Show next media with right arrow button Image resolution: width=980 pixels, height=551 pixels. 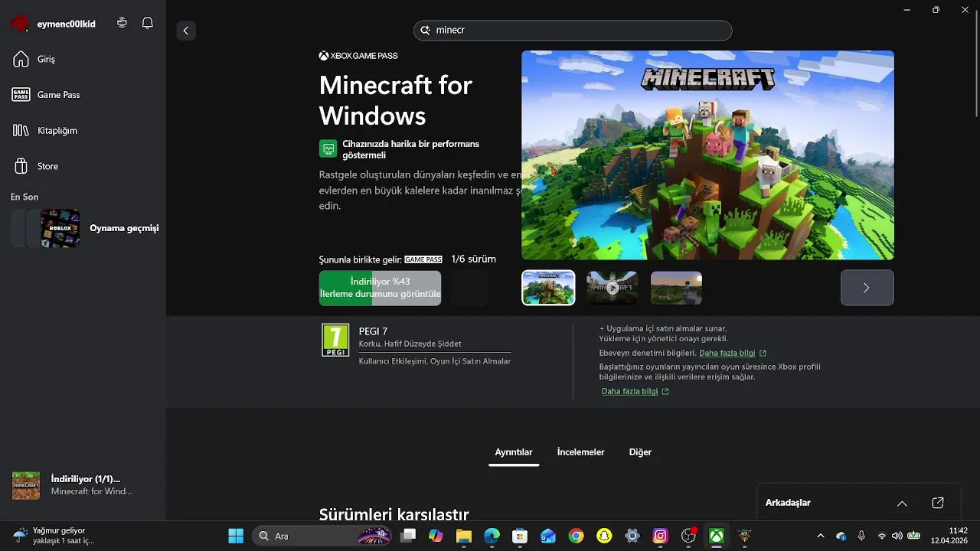point(867,288)
